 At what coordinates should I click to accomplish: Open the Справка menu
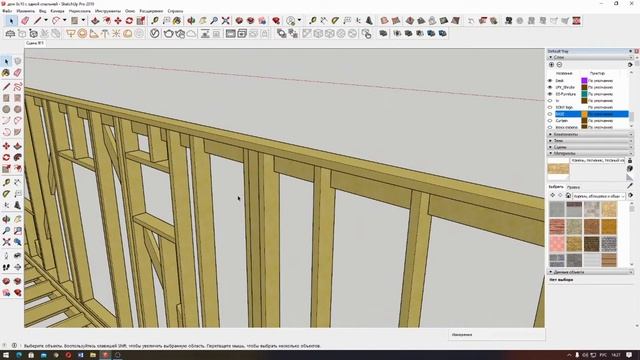tap(176, 11)
